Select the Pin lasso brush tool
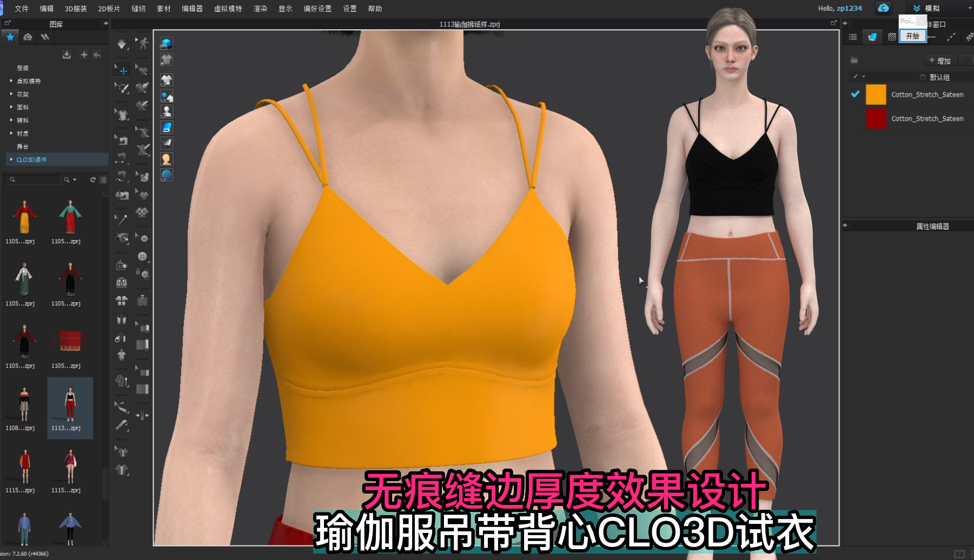 (x=122, y=88)
